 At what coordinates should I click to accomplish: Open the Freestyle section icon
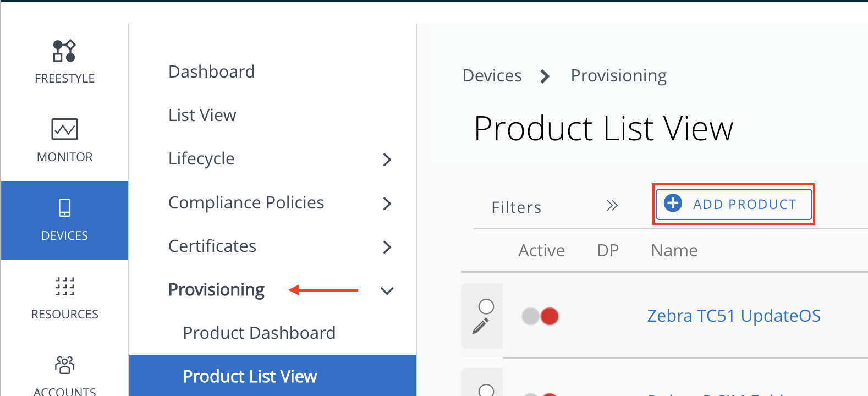pos(64,51)
